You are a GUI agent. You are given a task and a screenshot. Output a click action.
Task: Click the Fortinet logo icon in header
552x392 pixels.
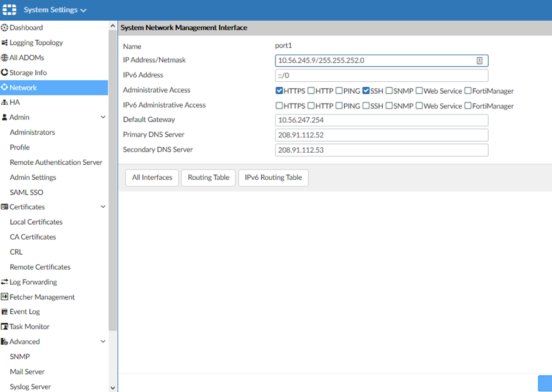(x=10, y=10)
